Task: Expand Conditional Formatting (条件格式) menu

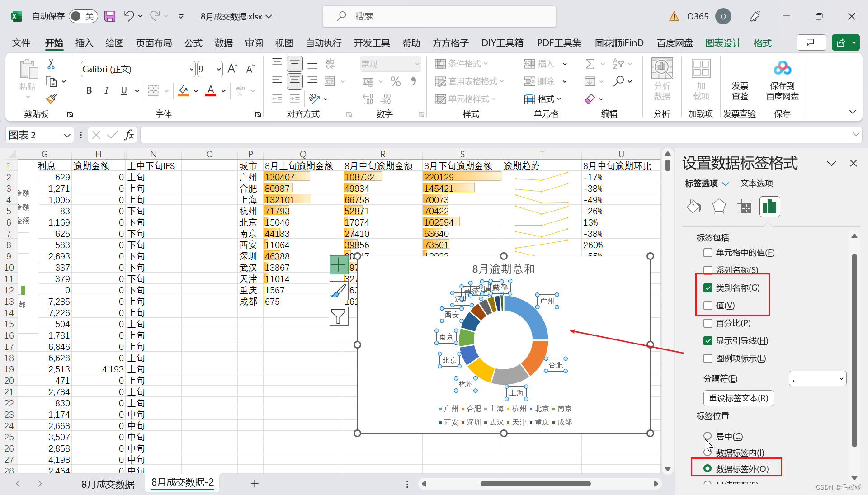Action: click(462, 64)
